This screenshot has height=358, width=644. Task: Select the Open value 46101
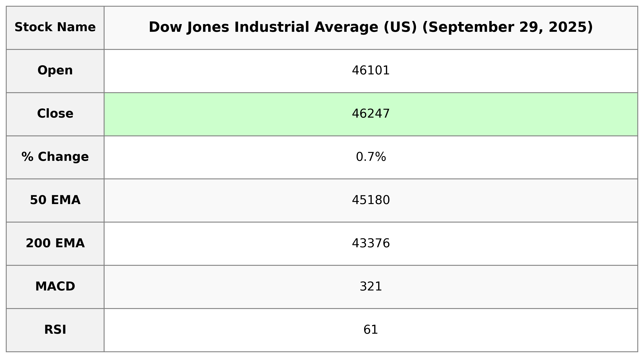(x=371, y=70)
